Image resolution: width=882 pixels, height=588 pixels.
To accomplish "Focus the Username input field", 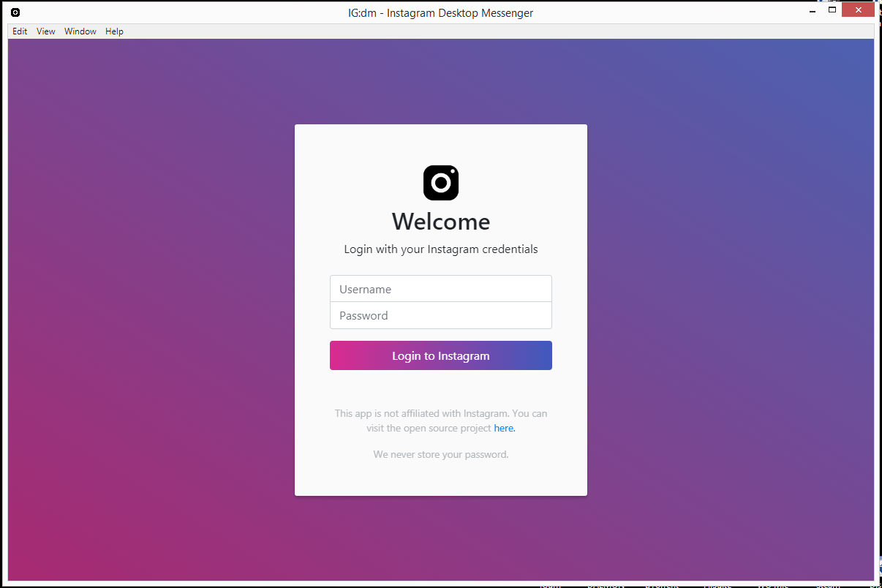I will tap(441, 289).
